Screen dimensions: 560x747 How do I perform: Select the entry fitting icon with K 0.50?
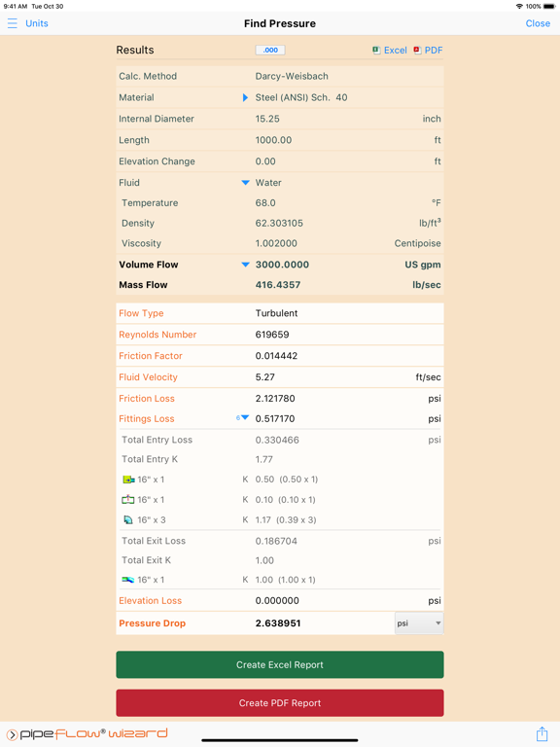(x=128, y=480)
